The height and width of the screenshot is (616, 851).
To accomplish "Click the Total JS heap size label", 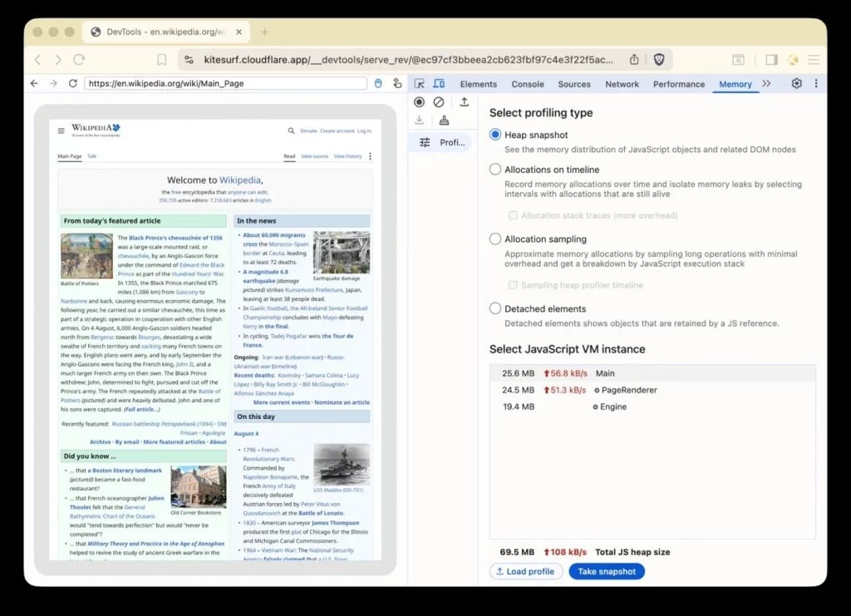I will pyautogui.click(x=632, y=552).
